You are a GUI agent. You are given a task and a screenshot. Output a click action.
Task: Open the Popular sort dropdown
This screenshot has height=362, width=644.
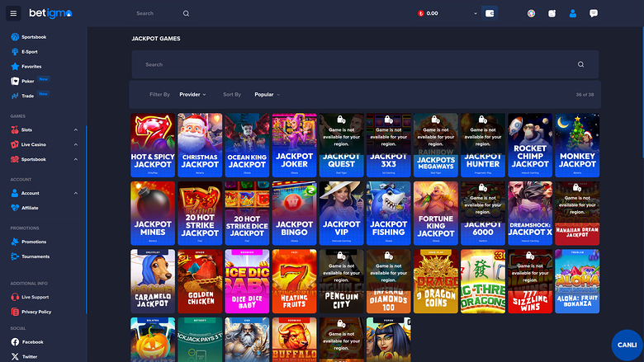tap(267, 95)
